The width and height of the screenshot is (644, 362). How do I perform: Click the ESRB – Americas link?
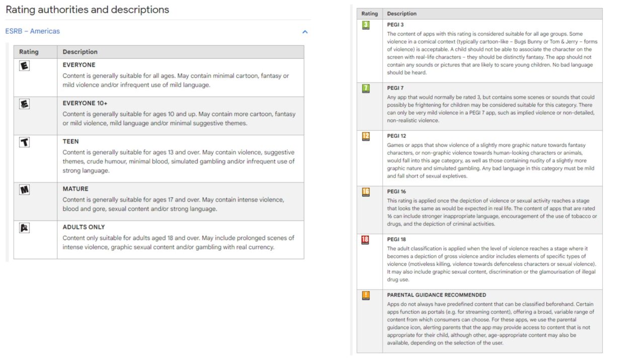pyautogui.click(x=32, y=31)
